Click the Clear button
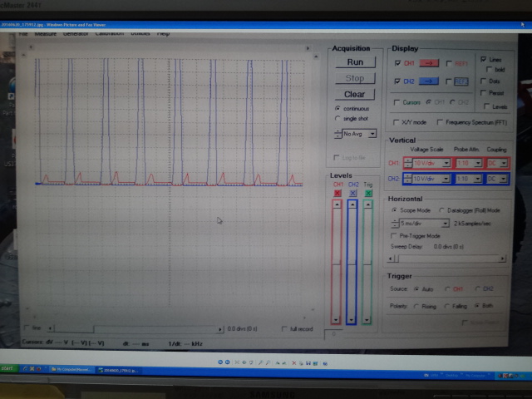Image resolution: width=532 pixels, height=399 pixels. pos(355,94)
